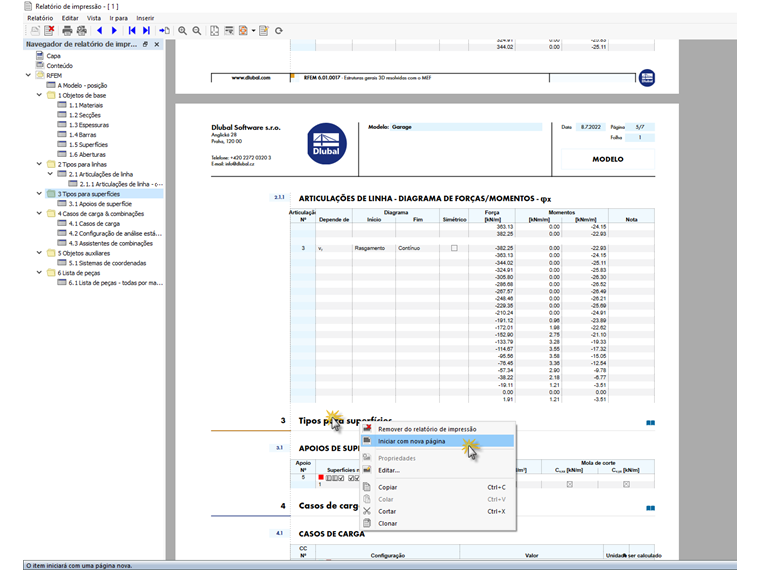760x570 pixels.
Task: Click the header settings toolbar icon
Action: 229,31
